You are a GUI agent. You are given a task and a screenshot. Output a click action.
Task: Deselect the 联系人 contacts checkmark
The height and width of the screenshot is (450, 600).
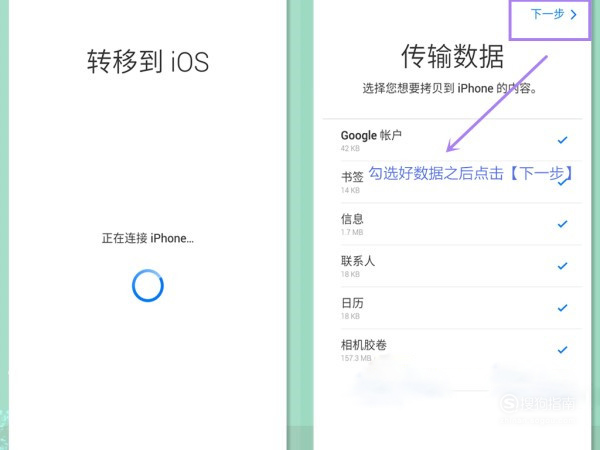click(x=562, y=266)
